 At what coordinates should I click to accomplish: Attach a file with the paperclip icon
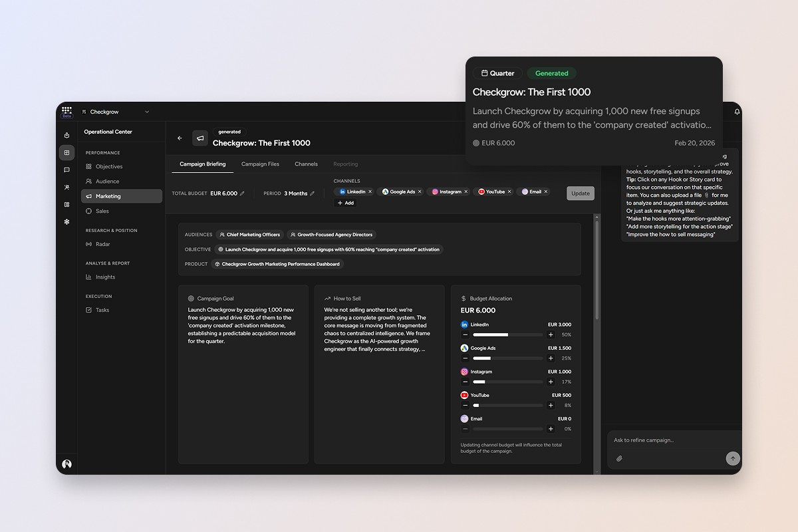619,458
